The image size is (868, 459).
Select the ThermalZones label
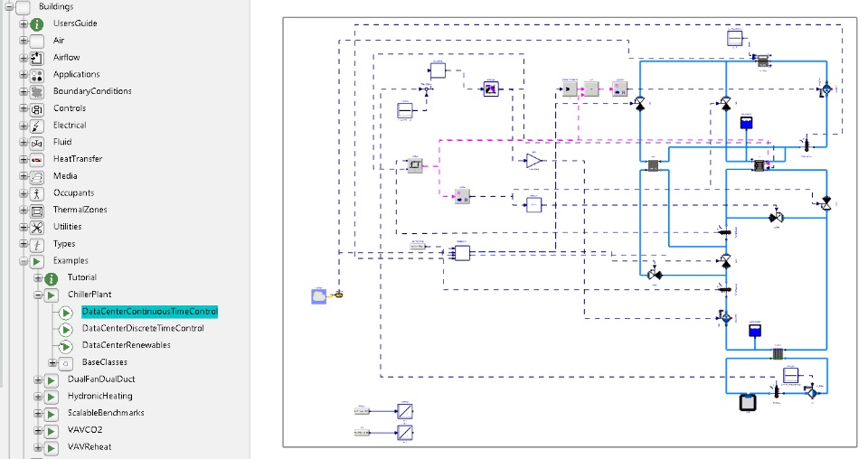(80, 210)
